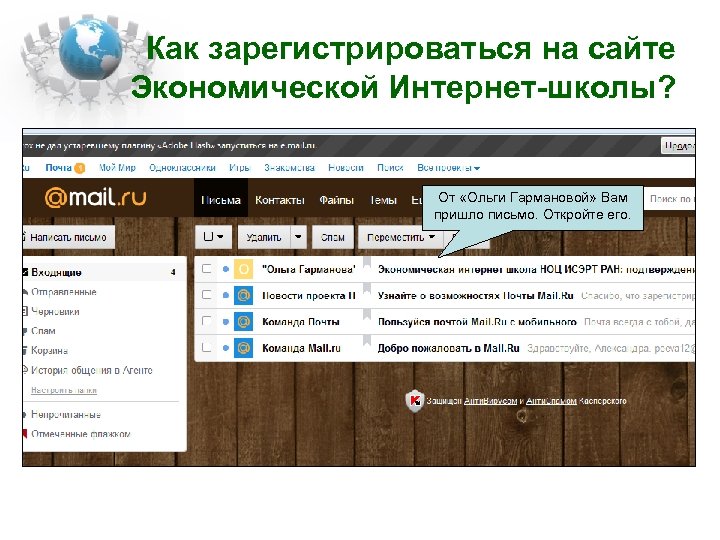Open letter Добро пожаловать в Mail.Ru
The height and width of the screenshot is (540, 720).
pos(449,348)
